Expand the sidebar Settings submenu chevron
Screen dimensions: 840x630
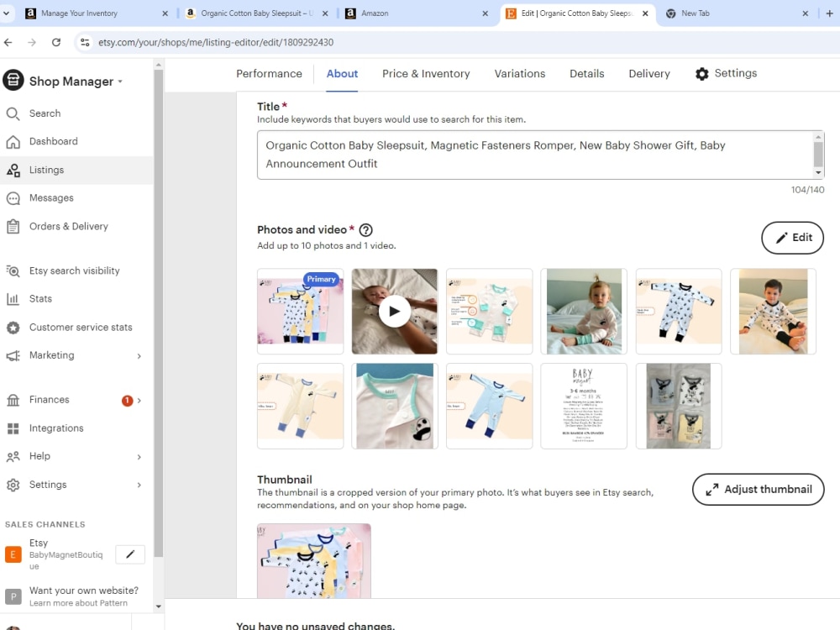pyautogui.click(x=139, y=486)
